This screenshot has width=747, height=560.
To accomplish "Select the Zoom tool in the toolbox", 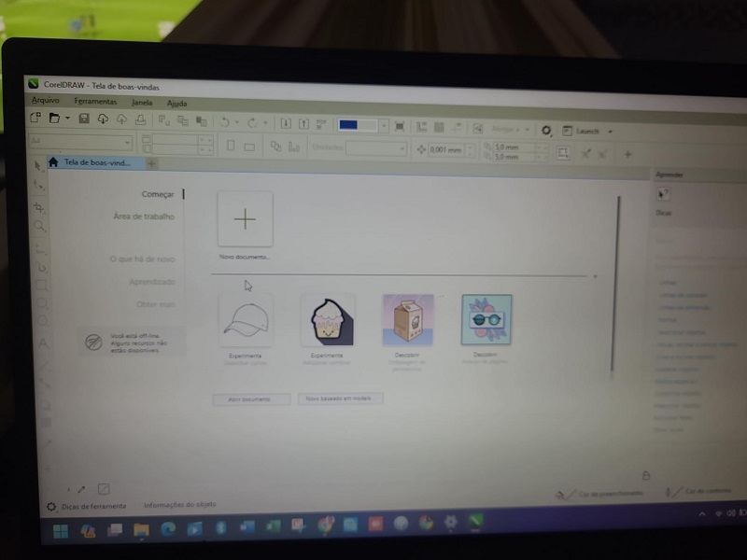I will tap(39, 227).
